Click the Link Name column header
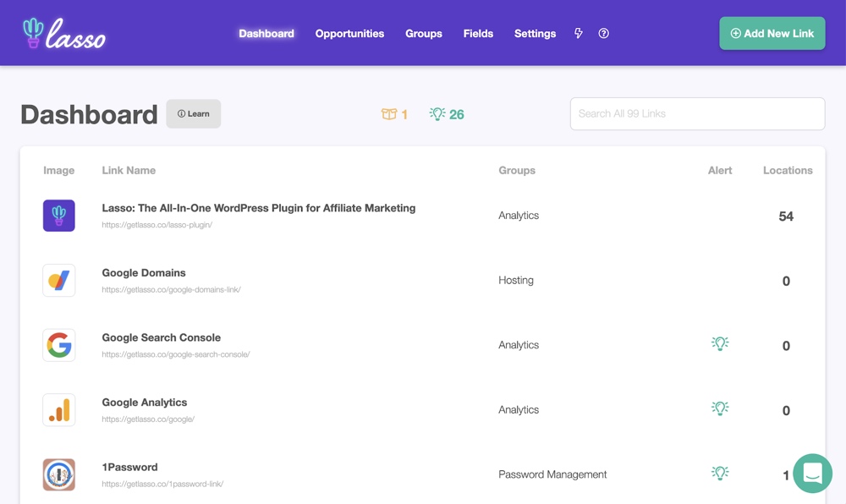This screenshot has width=846, height=504. click(x=129, y=170)
